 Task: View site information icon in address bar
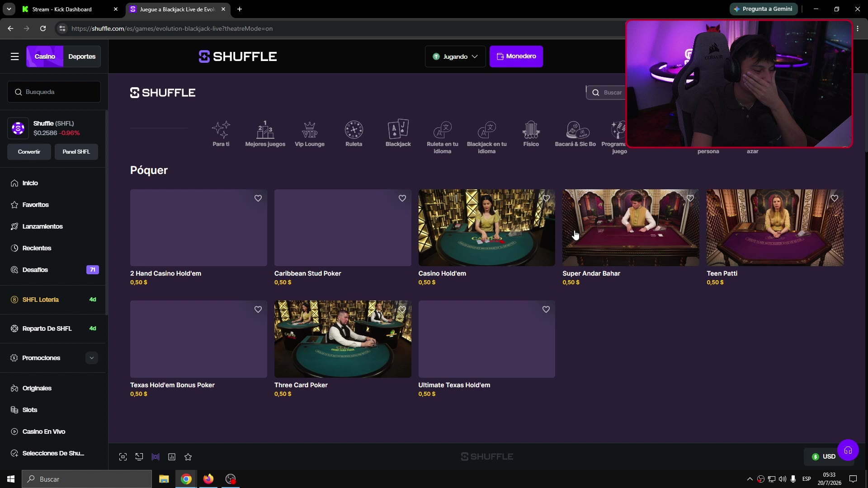[x=62, y=28]
